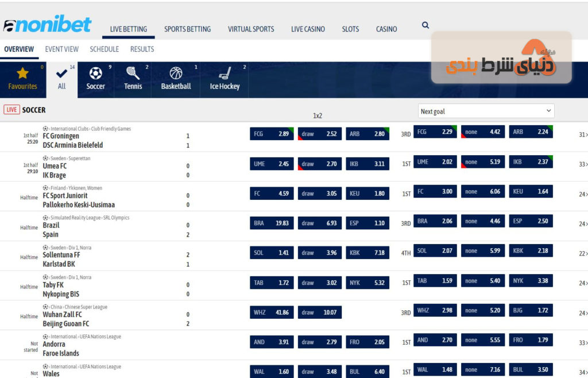Bet WHZ 41.86 in 1x2
Image resolution: width=588 pixels, height=378 pixels.
pos(272,313)
